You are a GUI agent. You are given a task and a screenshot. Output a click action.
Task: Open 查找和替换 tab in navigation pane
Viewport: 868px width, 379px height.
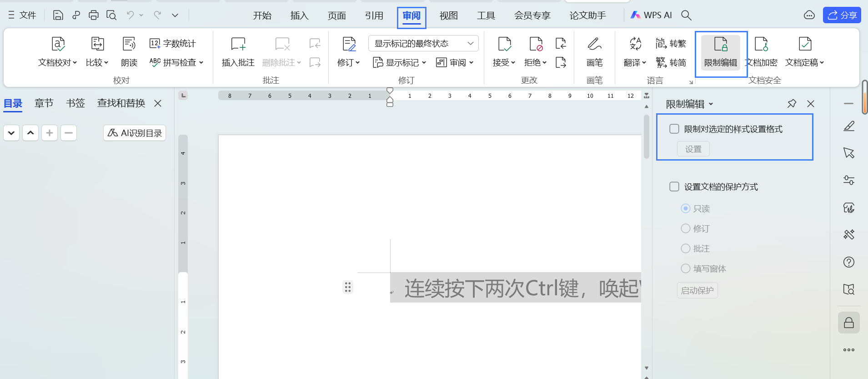(x=121, y=103)
